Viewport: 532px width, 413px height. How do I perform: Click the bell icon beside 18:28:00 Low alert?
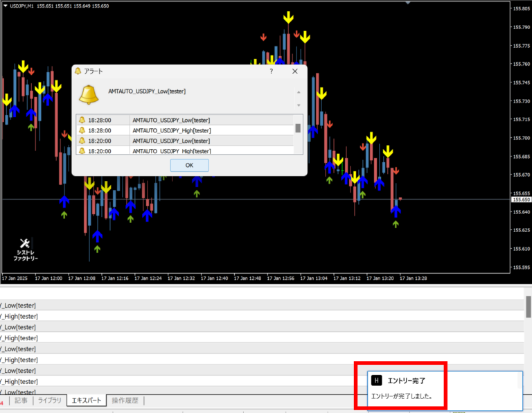tap(82, 120)
